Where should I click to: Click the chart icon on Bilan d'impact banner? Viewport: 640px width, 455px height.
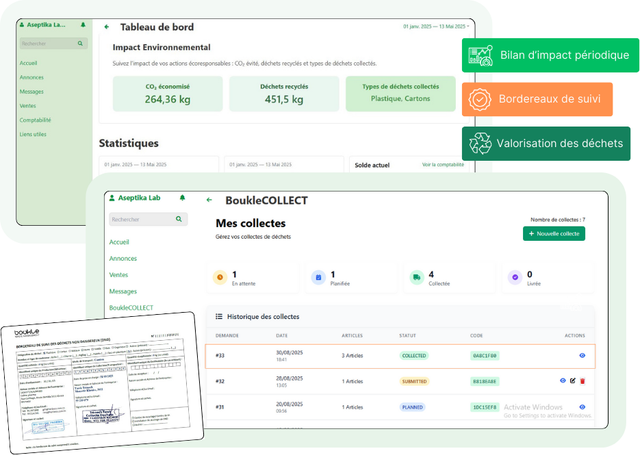click(x=480, y=55)
